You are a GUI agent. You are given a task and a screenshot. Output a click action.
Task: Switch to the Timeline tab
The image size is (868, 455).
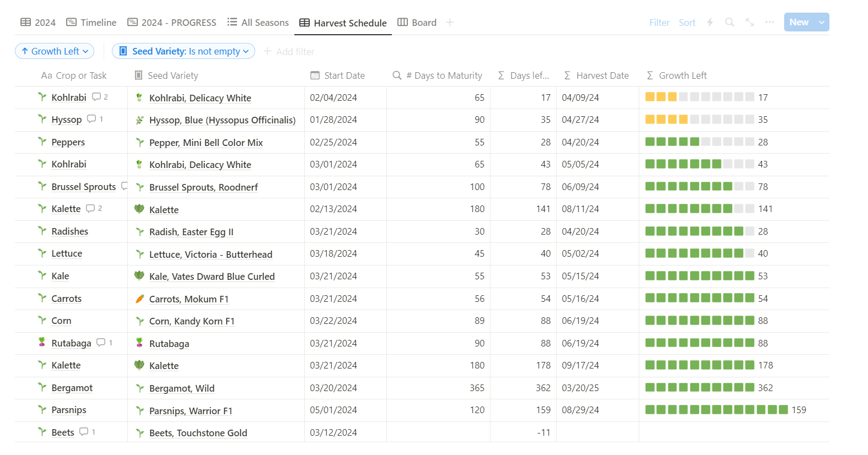(x=91, y=23)
